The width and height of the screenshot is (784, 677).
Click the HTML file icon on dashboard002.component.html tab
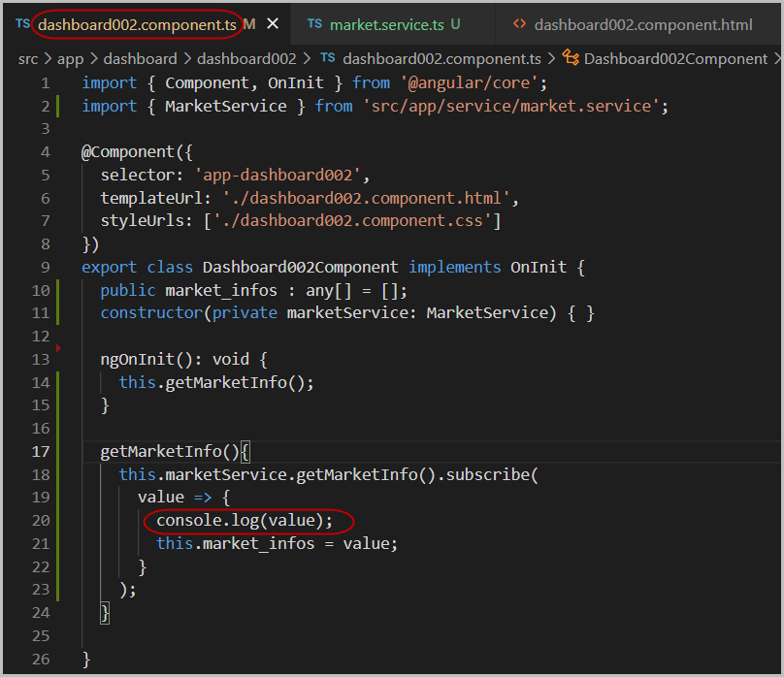[520, 23]
